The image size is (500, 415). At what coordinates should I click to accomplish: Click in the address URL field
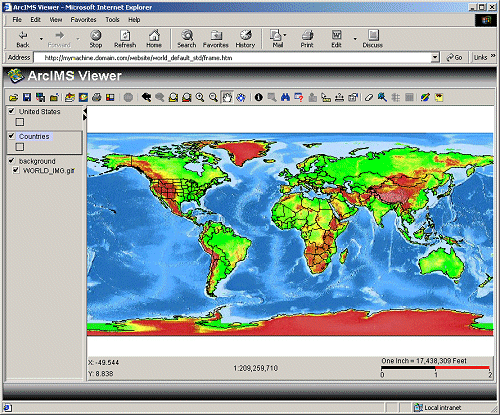(x=233, y=58)
